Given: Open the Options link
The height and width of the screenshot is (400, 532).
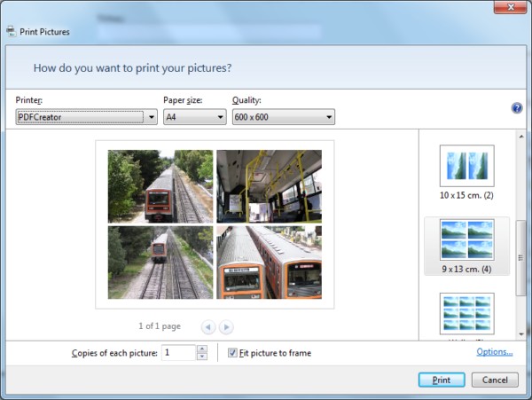Looking at the screenshot, I should click(x=495, y=352).
